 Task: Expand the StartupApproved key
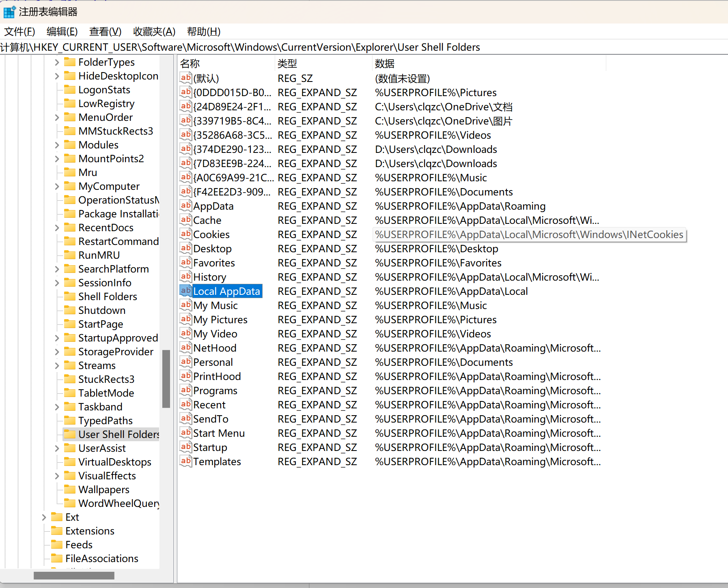57,338
